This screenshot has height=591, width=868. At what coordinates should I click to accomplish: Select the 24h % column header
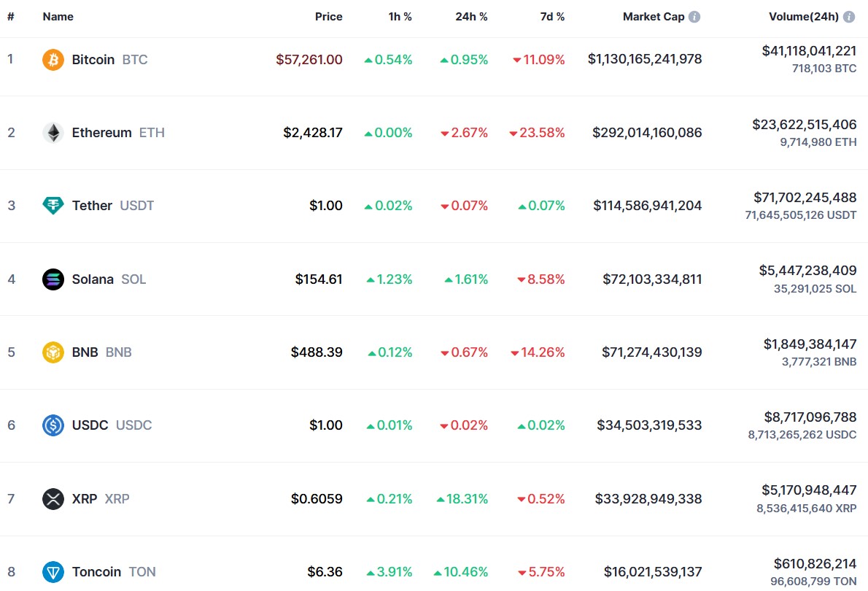(471, 16)
